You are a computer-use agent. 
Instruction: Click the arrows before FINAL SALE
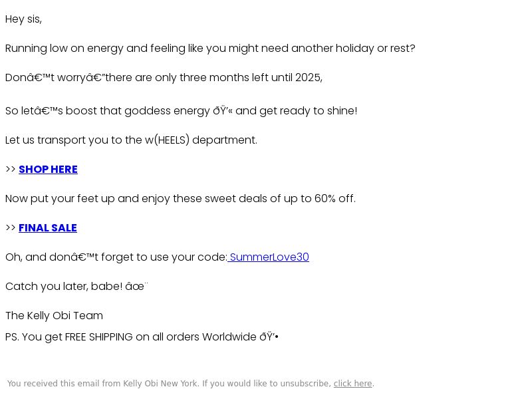point(11,228)
